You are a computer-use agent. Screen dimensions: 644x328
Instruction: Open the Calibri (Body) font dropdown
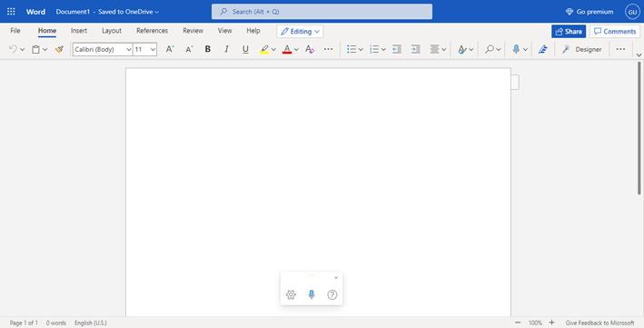[x=103, y=49]
